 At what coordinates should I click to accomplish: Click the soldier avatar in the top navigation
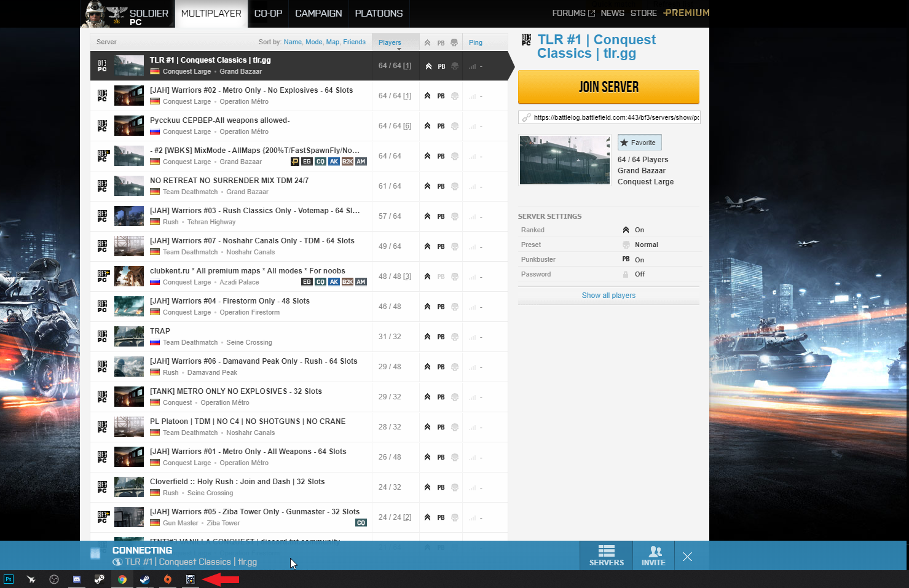coord(95,14)
